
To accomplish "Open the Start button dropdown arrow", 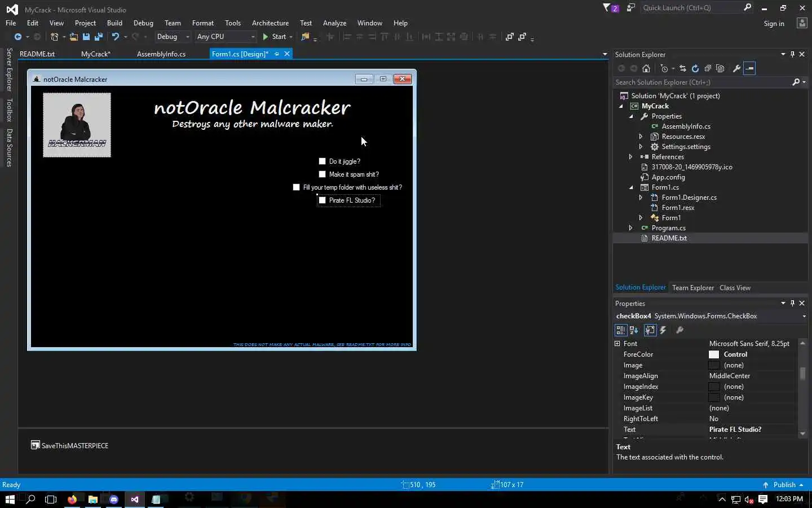I will pyautogui.click(x=291, y=37).
